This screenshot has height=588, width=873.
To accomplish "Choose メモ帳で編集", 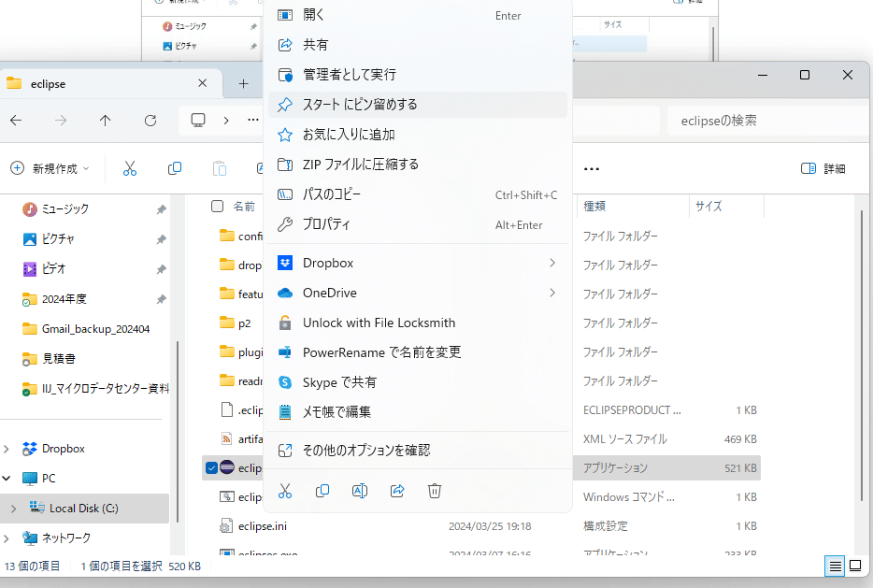I will pos(418,412).
